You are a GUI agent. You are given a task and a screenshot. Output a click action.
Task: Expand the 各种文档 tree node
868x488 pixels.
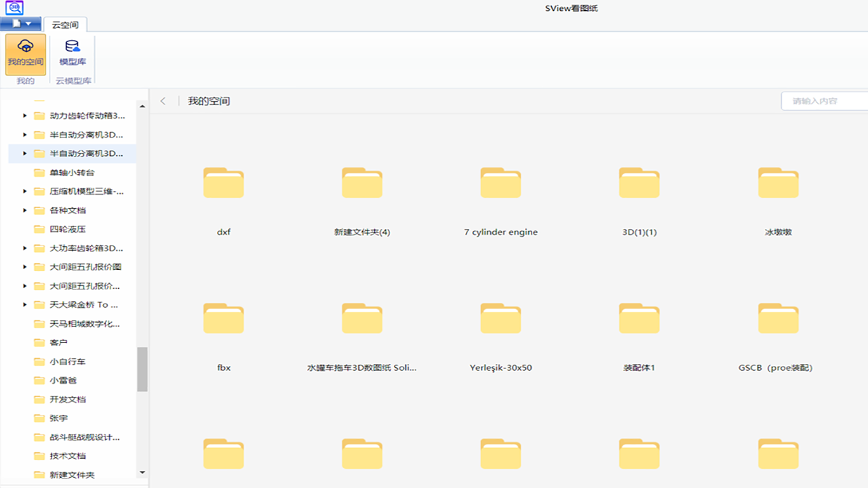(24, 210)
